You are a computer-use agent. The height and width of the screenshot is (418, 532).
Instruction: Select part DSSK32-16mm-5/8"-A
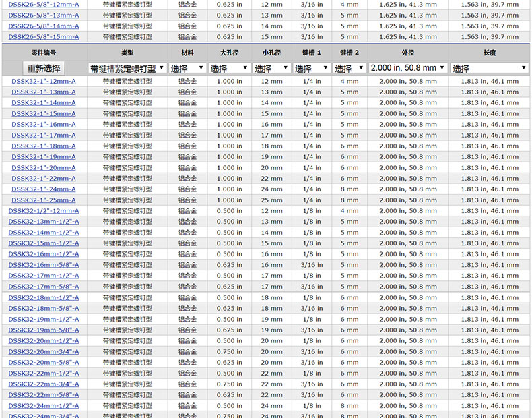[44, 265]
